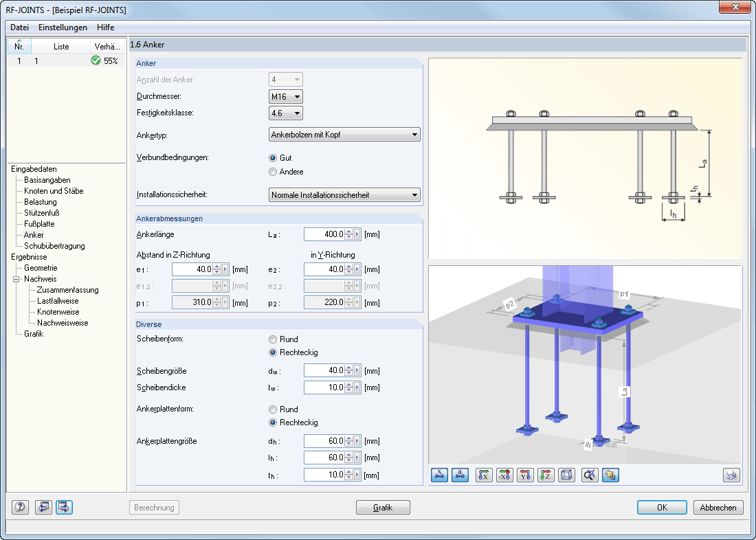Select Schubübertragung in navigator
The width and height of the screenshot is (756, 540).
[x=54, y=246]
